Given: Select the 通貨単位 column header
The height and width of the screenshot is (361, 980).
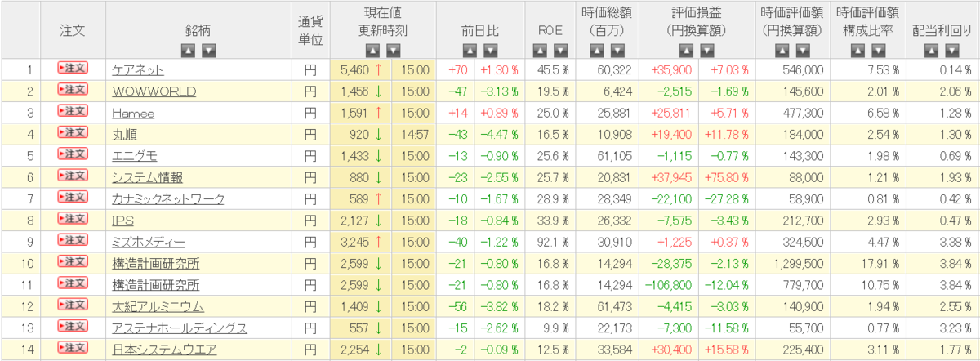Looking at the screenshot, I should point(310,29).
